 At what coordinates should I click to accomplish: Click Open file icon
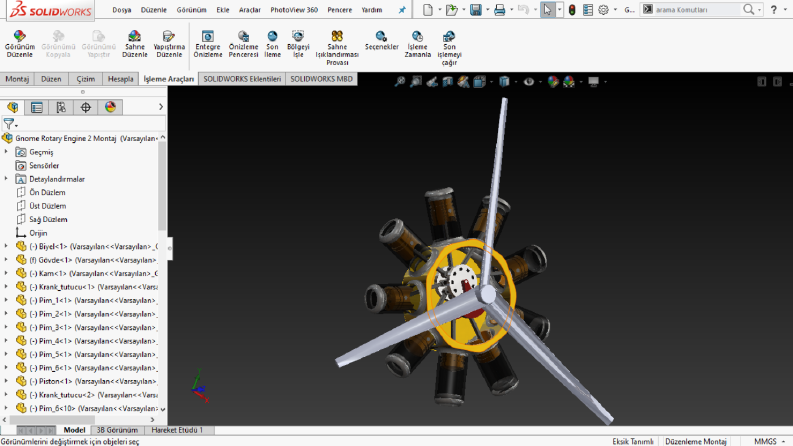(x=451, y=10)
